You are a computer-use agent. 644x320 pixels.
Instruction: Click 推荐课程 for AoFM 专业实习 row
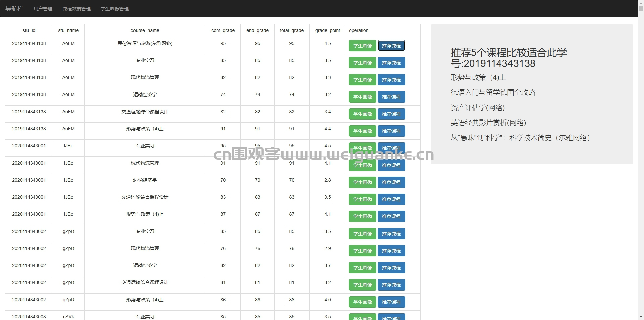pos(391,63)
